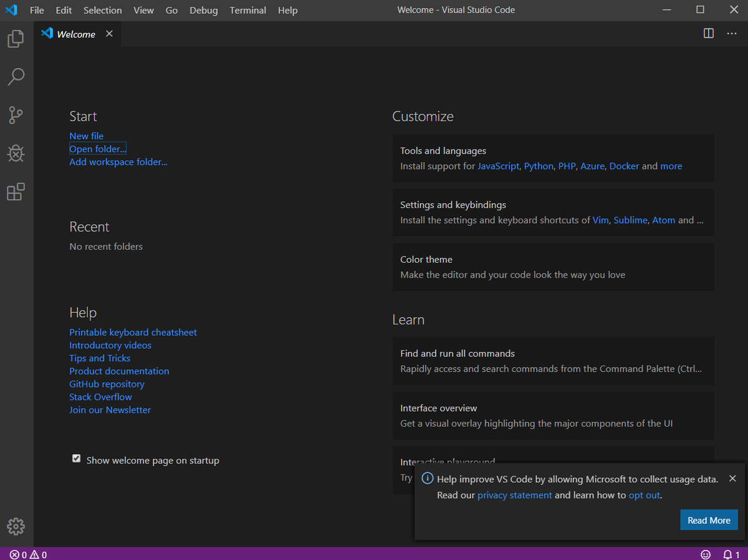
Task: Show errors and warnings in status bar
Action: point(28,554)
